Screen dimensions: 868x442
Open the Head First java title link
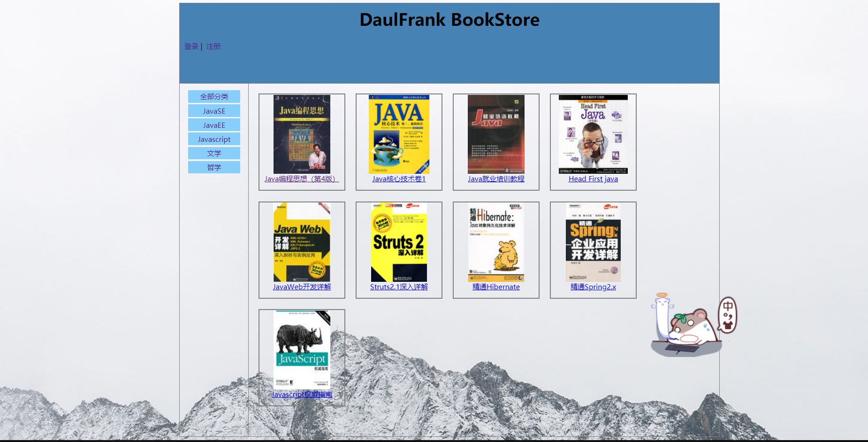click(593, 179)
